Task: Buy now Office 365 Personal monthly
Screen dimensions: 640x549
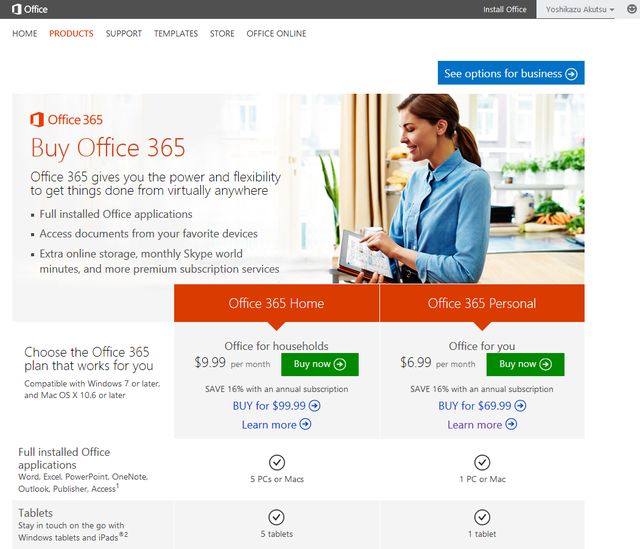Action: 525,364
